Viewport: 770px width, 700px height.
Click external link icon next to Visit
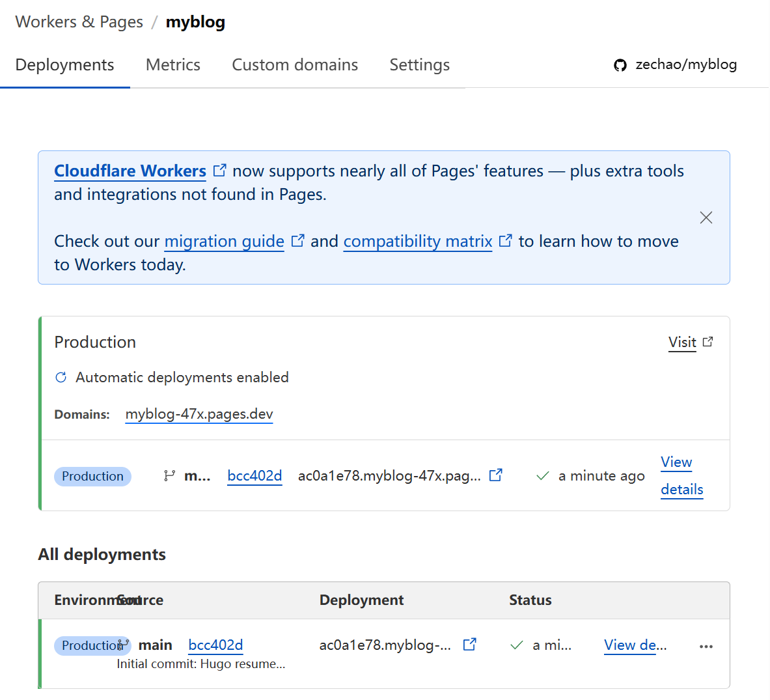point(708,341)
